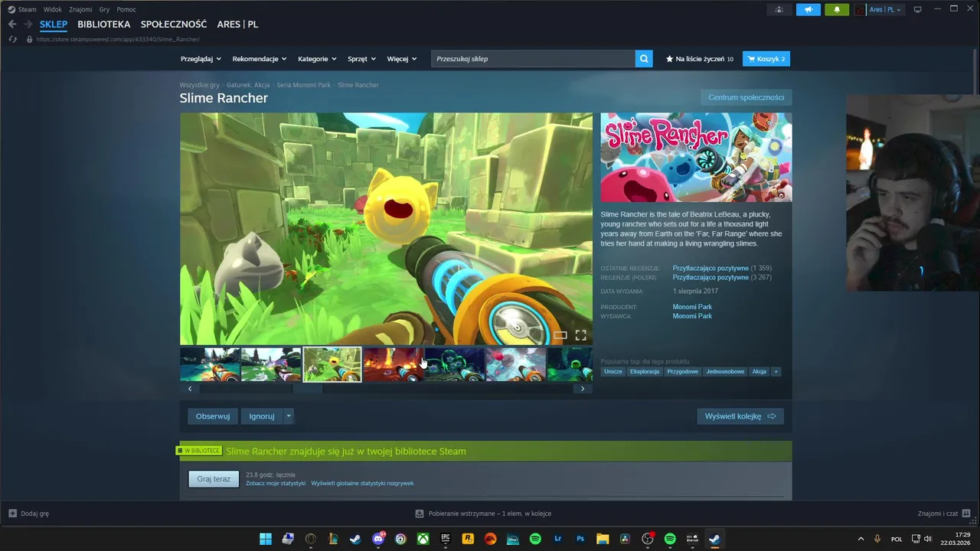Click the Graj teraz button
980x551 pixels.
214,479
